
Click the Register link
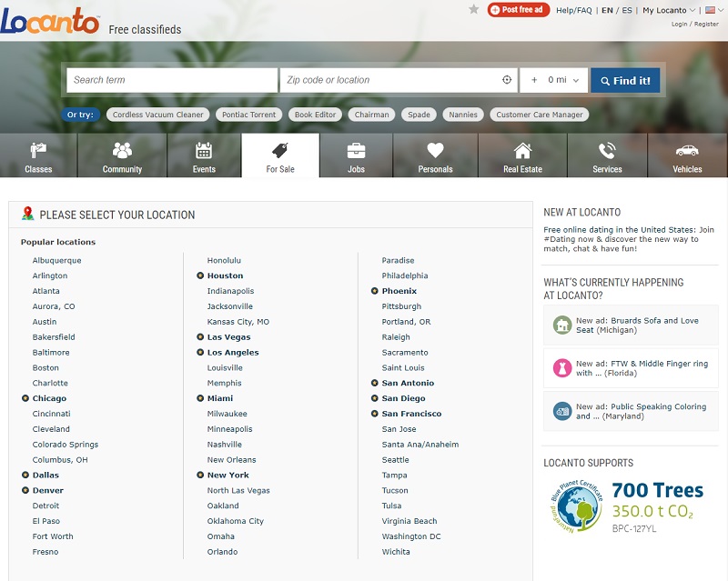click(706, 24)
